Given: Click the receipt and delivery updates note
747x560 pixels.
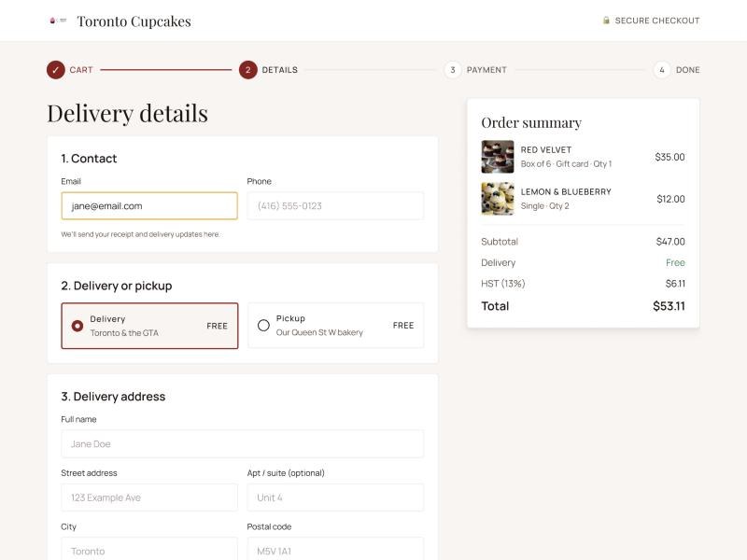Looking at the screenshot, I should pyautogui.click(x=140, y=234).
